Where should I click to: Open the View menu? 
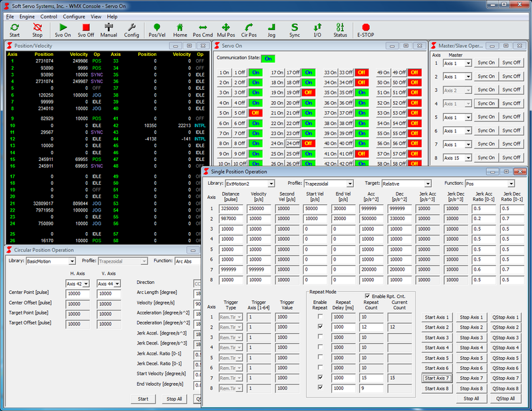pyautogui.click(x=96, y=17)
